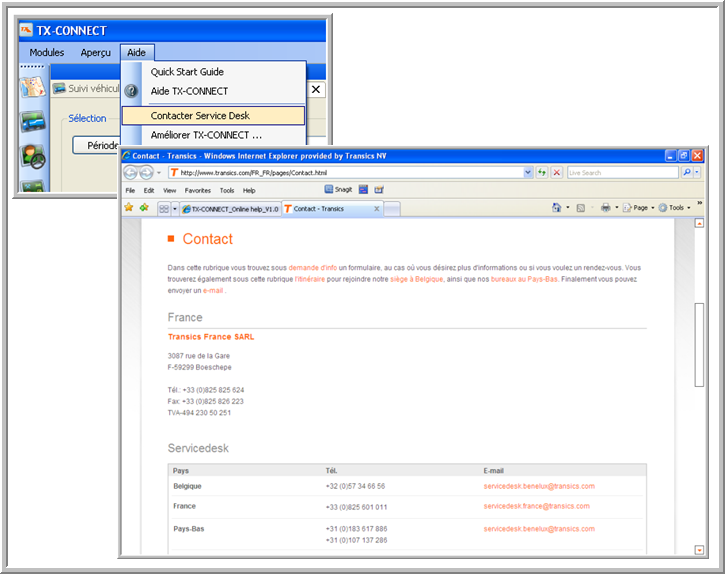The height and width of the screenshot is (574, 725).
Task: Select the driver module sidebar icon
Action: pos(32,157)
